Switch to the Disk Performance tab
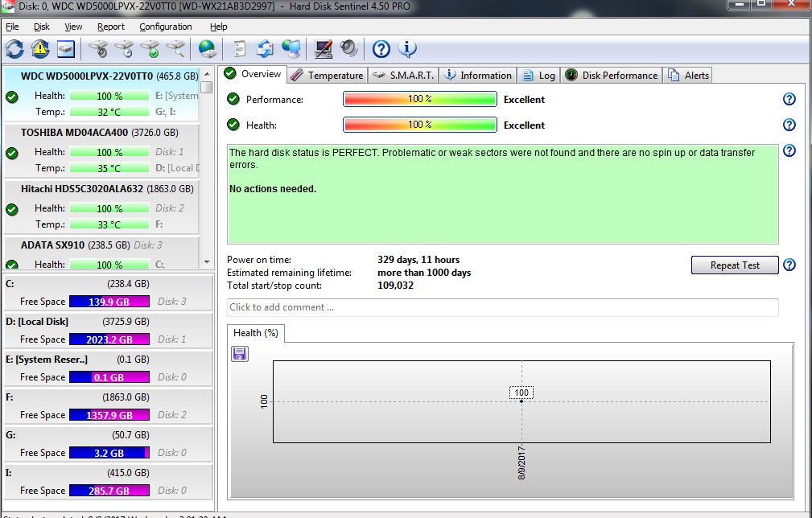 point(612,76)
